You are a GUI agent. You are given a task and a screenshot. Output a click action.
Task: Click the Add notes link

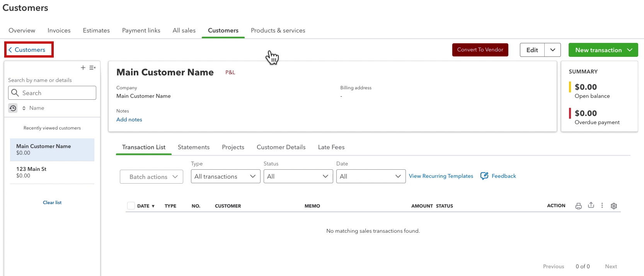pos(129,119)
